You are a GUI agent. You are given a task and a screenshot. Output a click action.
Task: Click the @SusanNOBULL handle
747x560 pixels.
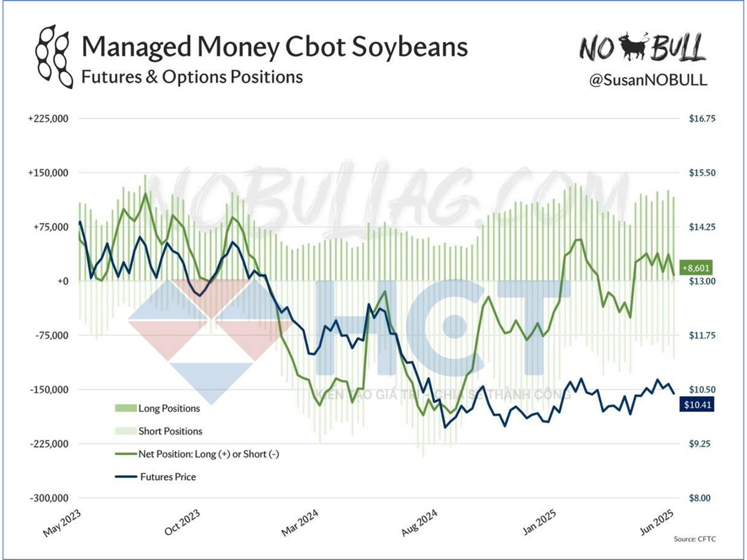(648, 80)
